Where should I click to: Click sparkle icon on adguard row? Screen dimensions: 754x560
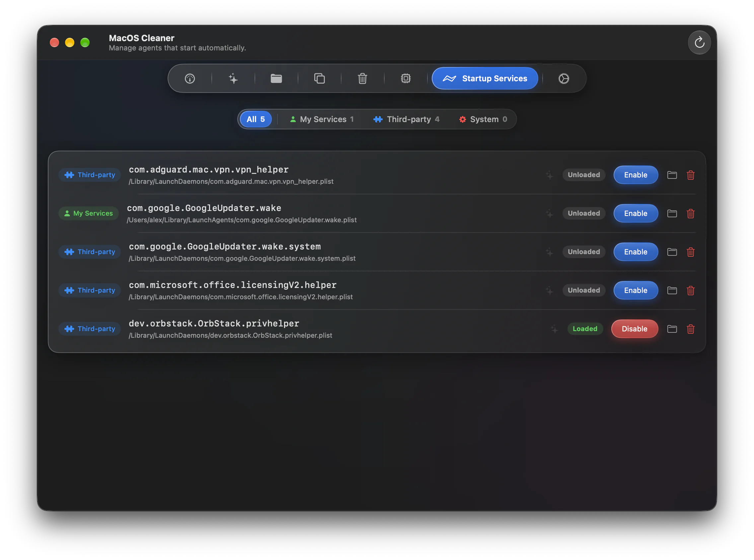click(550, 175)
